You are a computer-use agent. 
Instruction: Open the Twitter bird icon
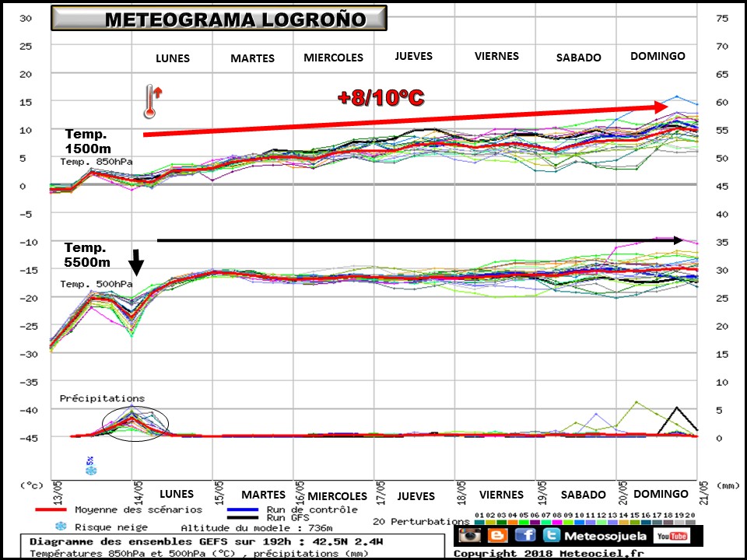click(x=551, y=535)
